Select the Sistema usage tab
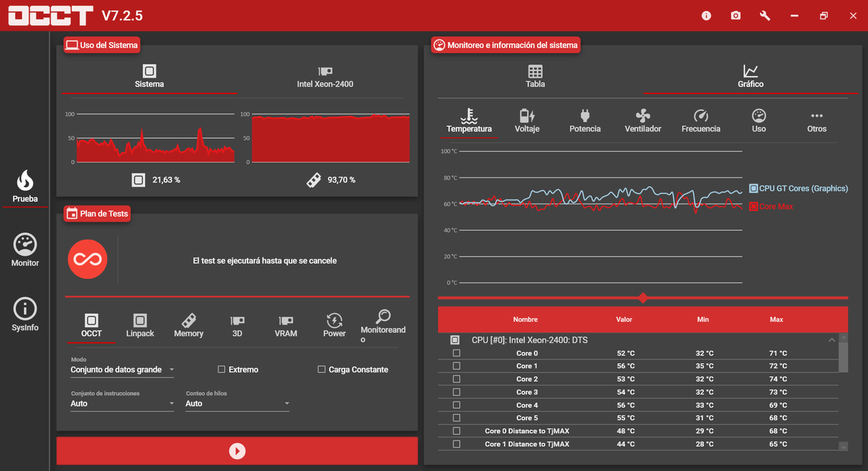868x471 pixels. 149,77
